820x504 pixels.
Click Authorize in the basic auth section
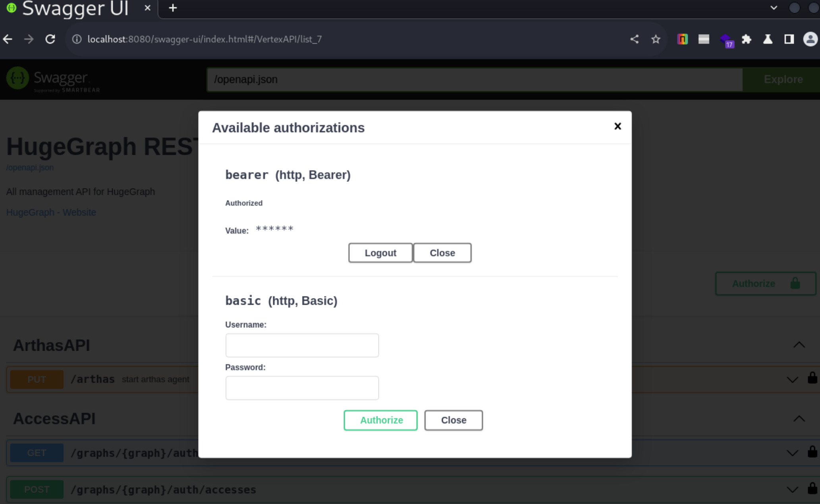click(x=380, y=420)
